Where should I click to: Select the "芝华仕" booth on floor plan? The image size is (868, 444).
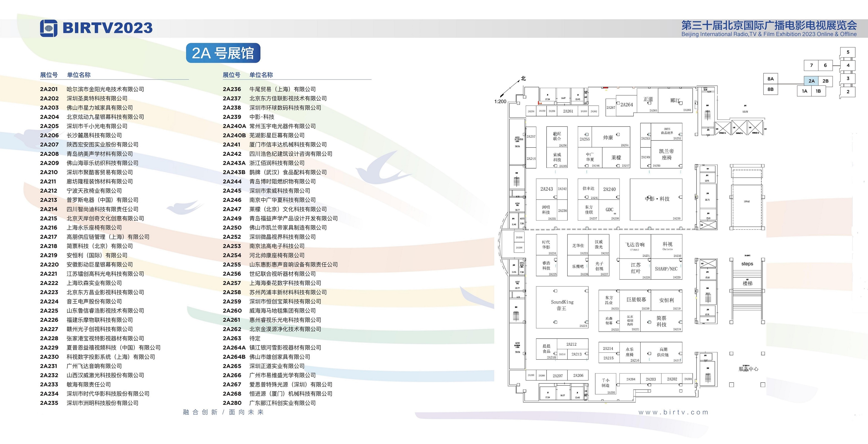click(x=578, y=245)
